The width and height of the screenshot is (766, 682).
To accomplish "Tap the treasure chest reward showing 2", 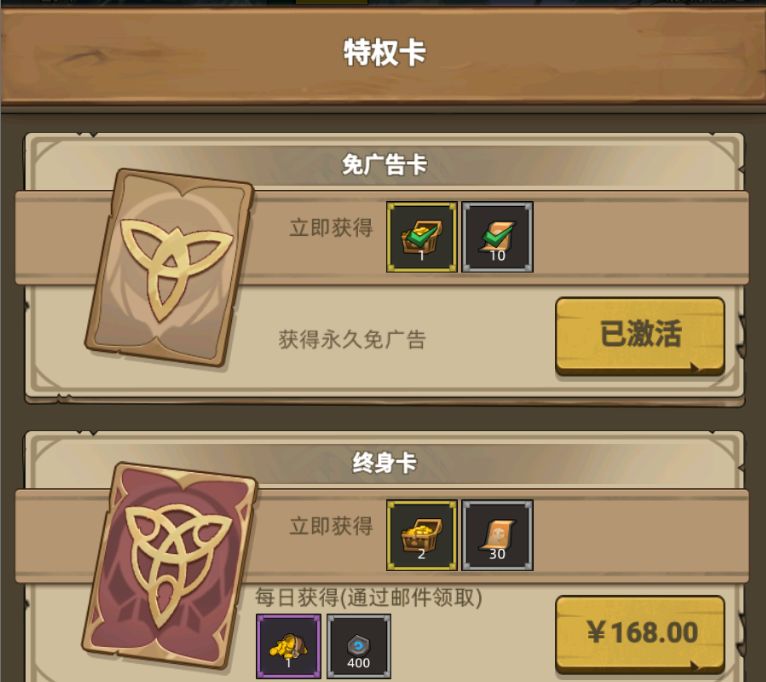I will coord(422,535).
